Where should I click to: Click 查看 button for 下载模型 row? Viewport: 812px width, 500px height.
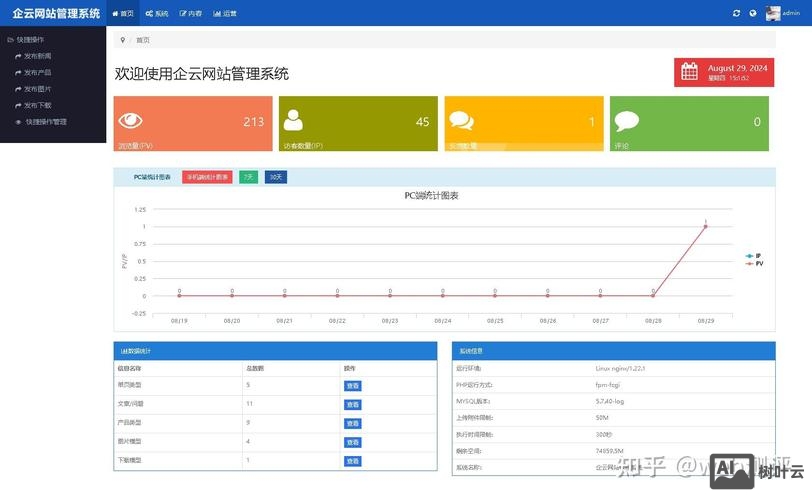[353, 461]
